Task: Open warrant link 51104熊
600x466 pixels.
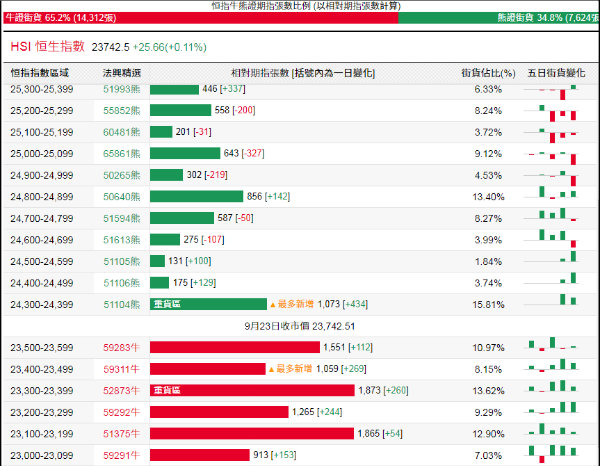Action: tap(122, 305)
